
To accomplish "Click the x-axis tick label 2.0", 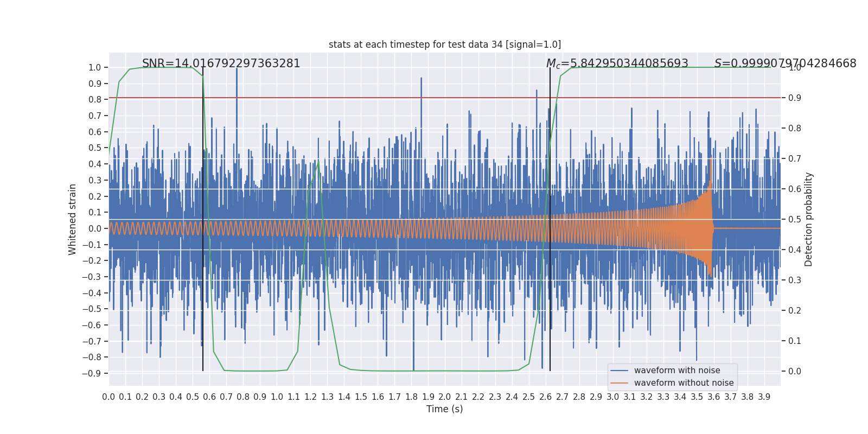I will click(444, 397).
